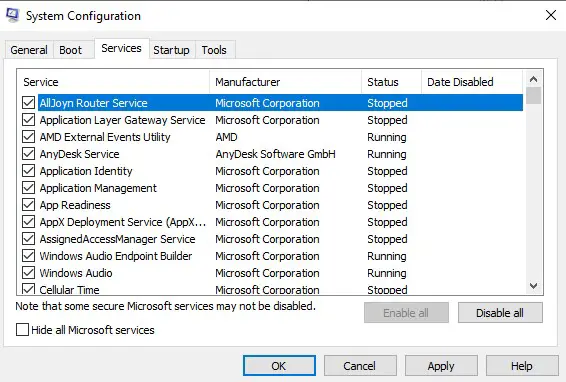Open the Boot tab
Viewport: 566px width, 382px height.
point(71,50)
